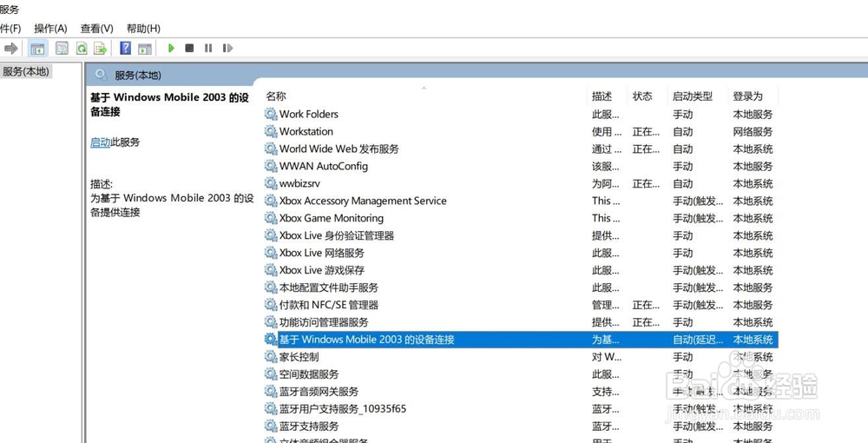
Task: Click the gear icon beside 蓝牙音频网关服务
Action: [x=271, y=392]
